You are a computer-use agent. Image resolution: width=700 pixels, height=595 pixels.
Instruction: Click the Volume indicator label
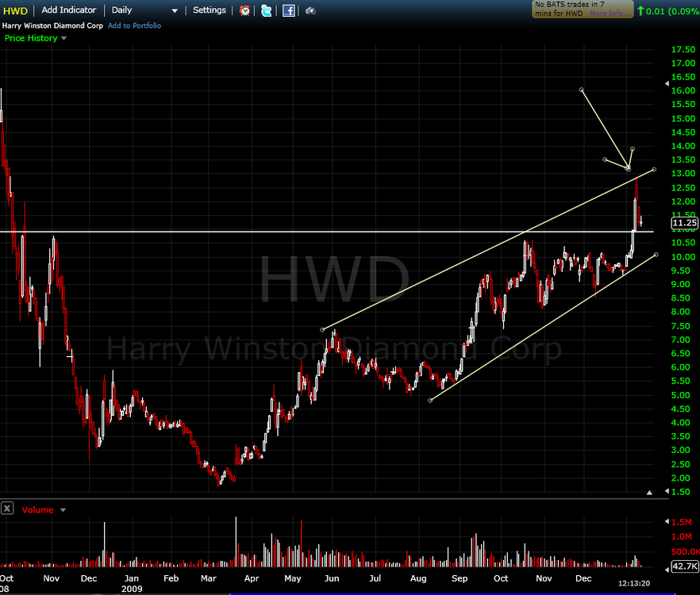(x=37, y=510)
